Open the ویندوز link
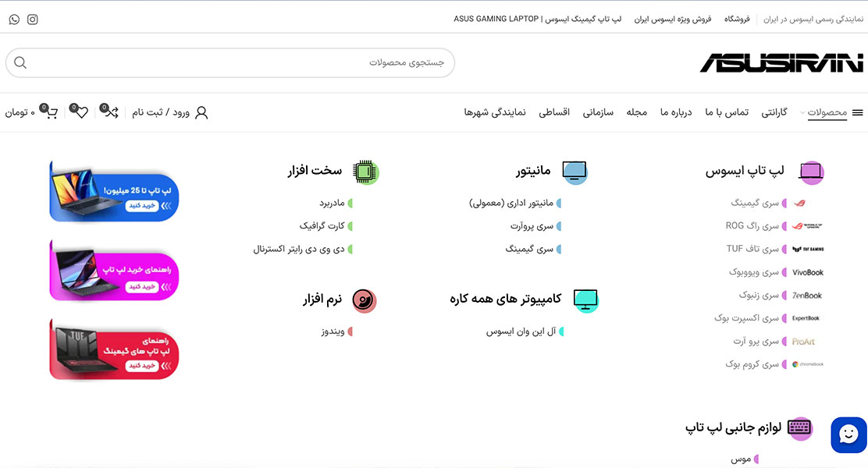Viewport: 868px width, 468px height. point(333,331)
